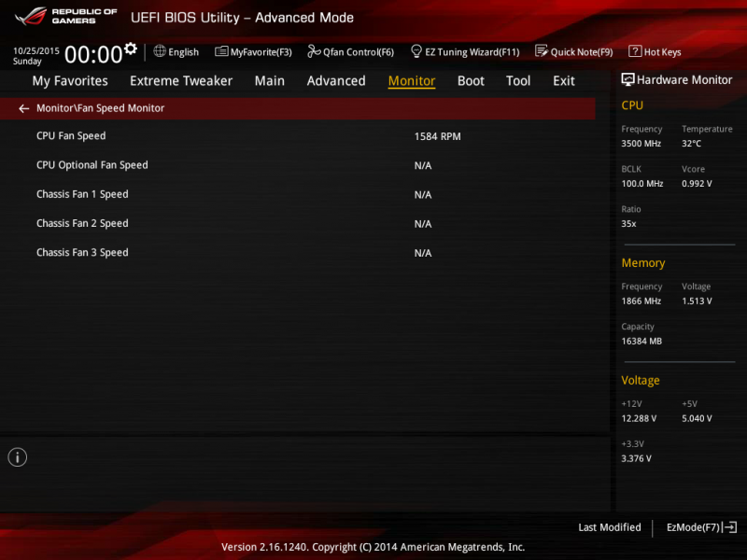Switch to the Boot tab

[471, 81]
